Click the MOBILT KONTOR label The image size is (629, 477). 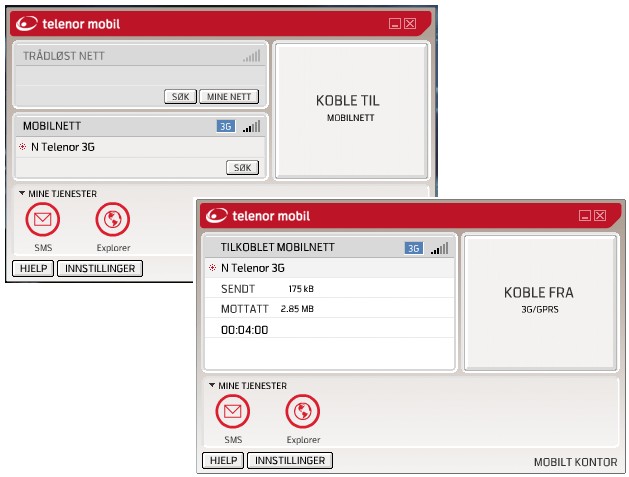575,462
